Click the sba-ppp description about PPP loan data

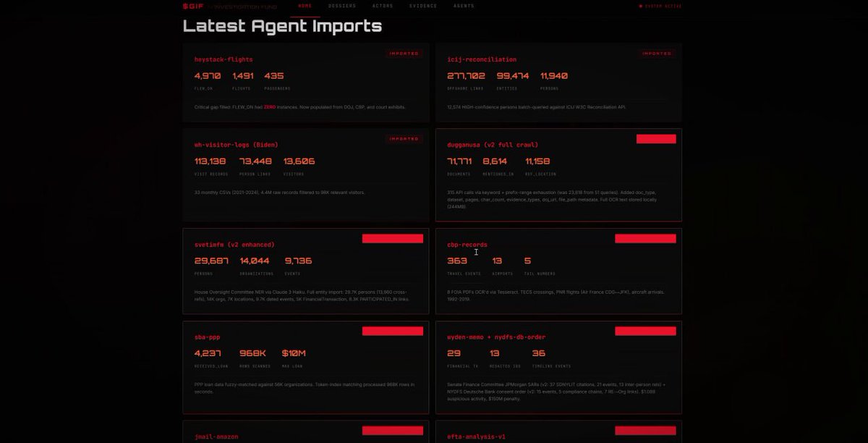(304, 387)
